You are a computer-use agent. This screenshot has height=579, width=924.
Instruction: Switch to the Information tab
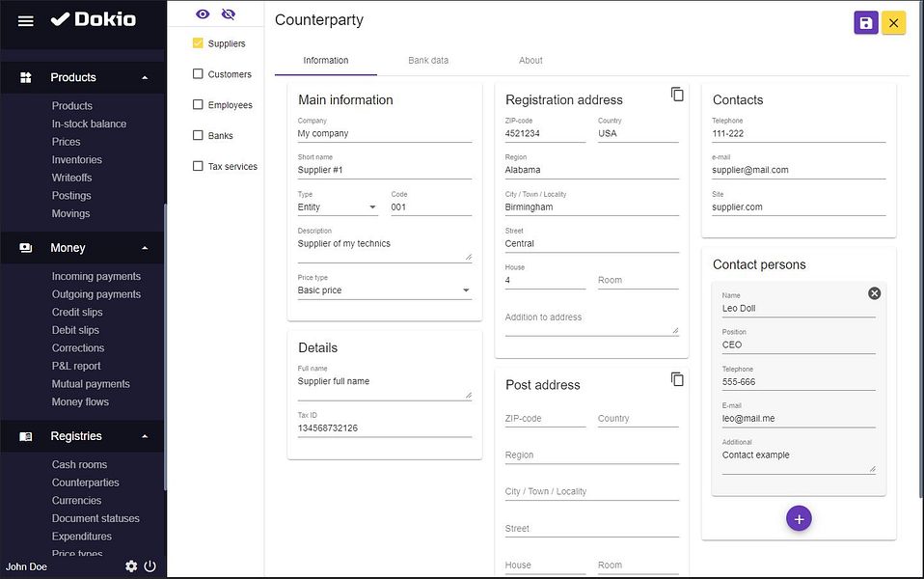(325, 60)
